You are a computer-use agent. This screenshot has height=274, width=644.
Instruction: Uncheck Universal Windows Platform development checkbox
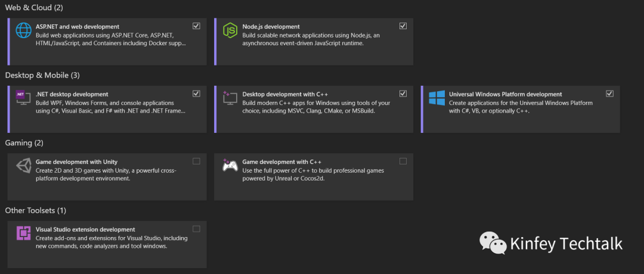tap(609, 94)
